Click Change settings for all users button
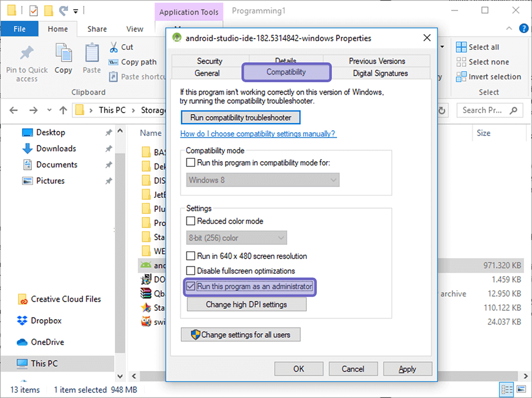532x398 pixels. 241,335
